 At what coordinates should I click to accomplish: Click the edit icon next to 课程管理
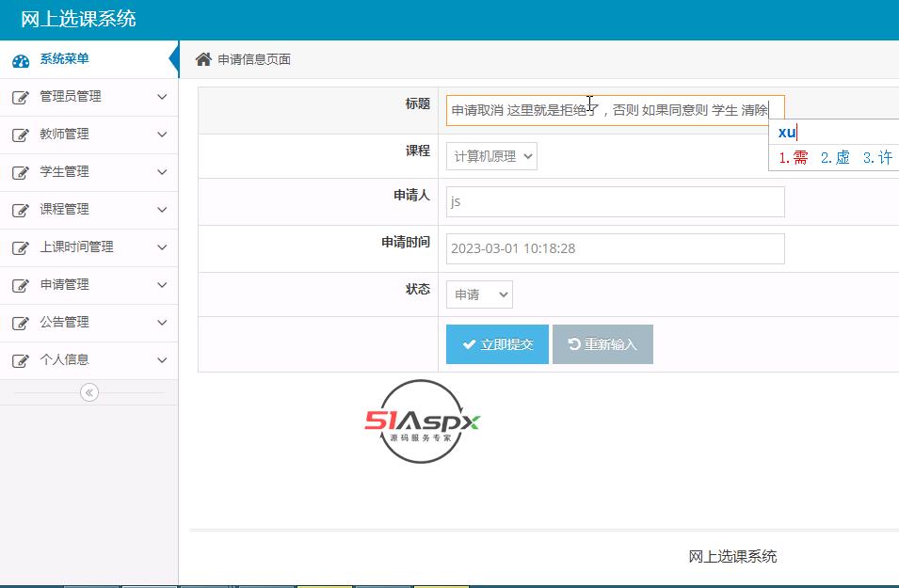(x=21, y=211)
